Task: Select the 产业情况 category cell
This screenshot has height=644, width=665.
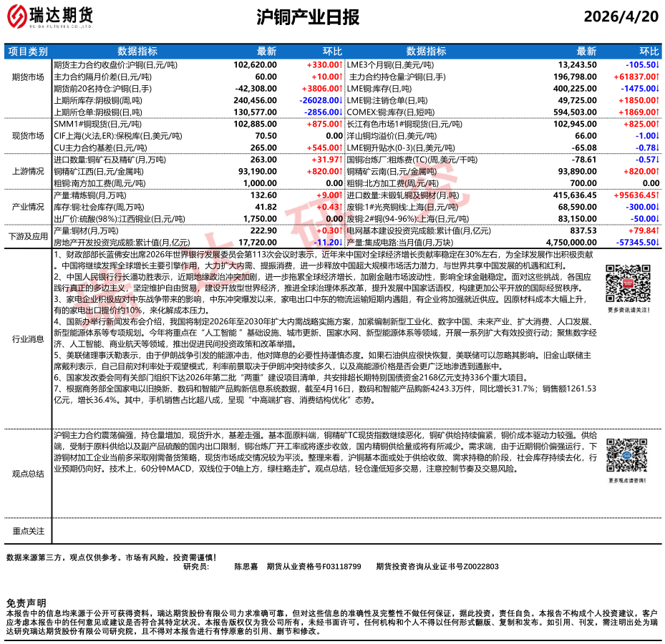Action: click(28, 207)
